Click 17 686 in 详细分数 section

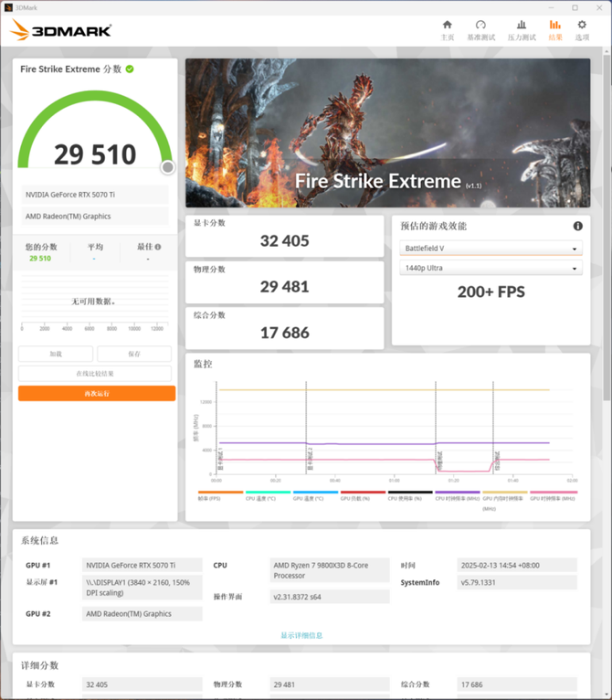[517, 684]
